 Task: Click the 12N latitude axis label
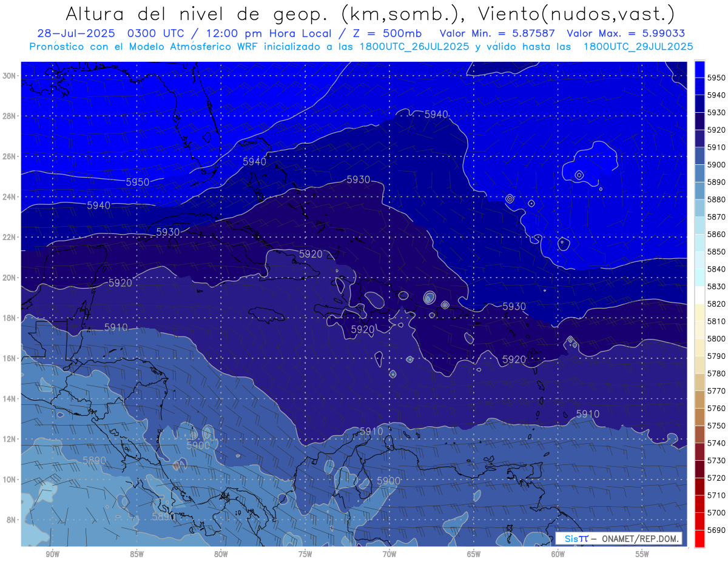click(9, 439)
